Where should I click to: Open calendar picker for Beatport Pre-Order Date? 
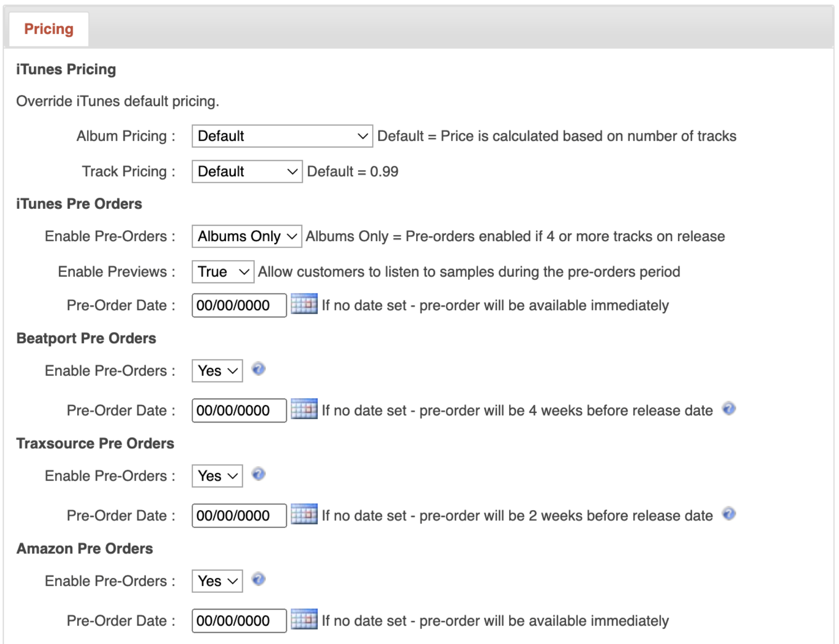click(304, 409)
